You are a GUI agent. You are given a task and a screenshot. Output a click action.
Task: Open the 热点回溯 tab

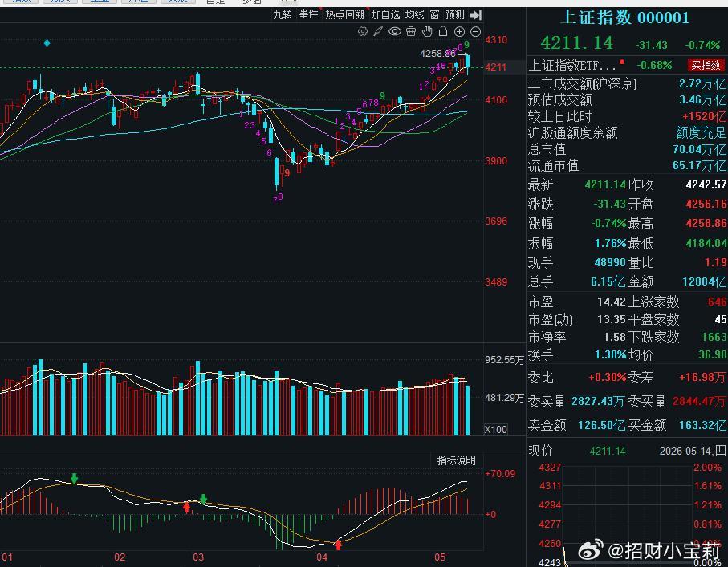(x=344, y=15)
